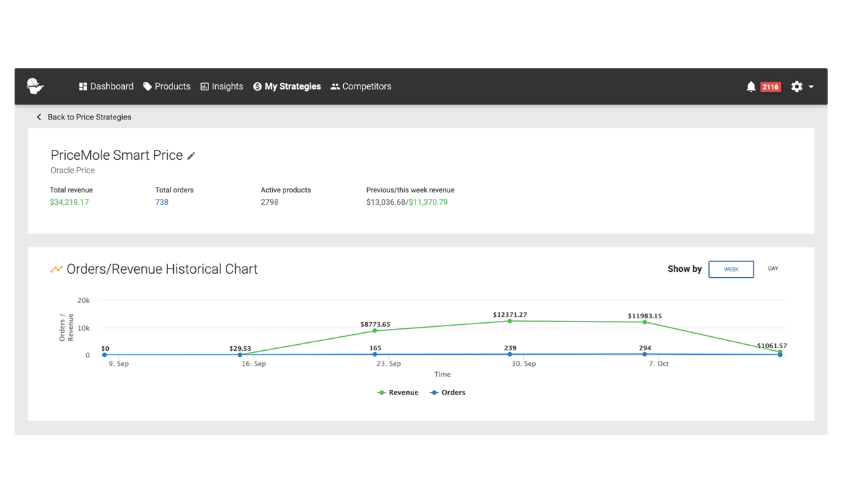
Task: Click the 7. Oct axis label
Action: 658,364
